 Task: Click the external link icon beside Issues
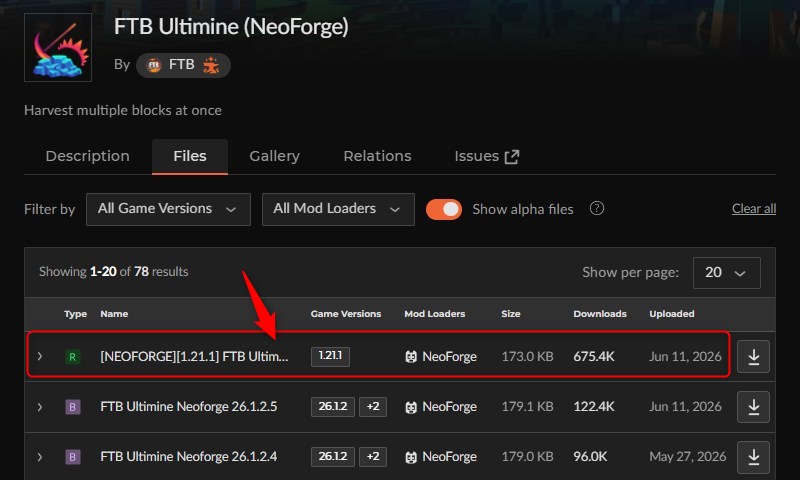tap(512, 157)
